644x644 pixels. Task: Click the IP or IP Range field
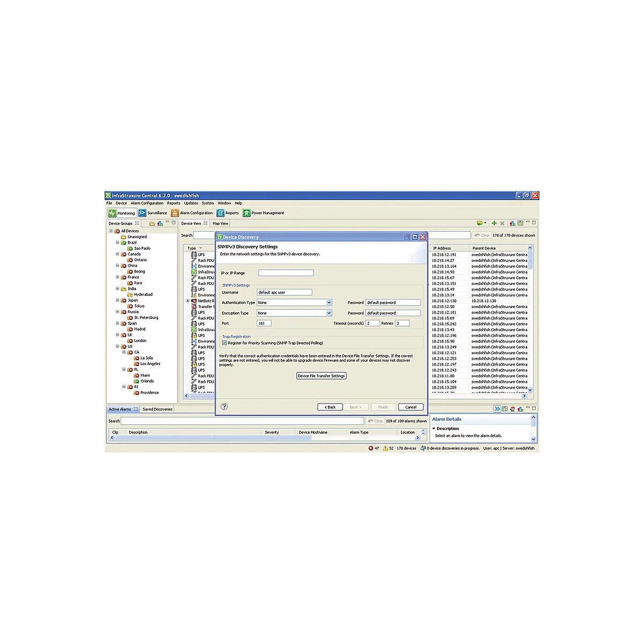pos(286,273)
